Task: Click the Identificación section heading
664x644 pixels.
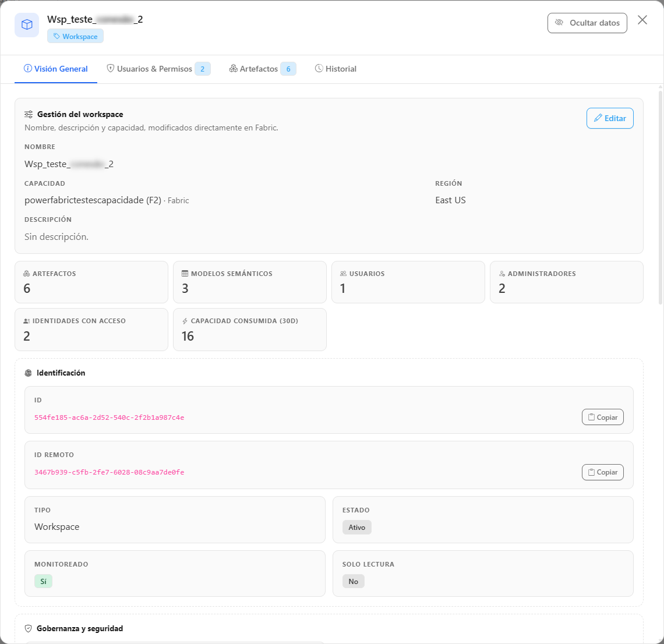Action: (61, 373)
